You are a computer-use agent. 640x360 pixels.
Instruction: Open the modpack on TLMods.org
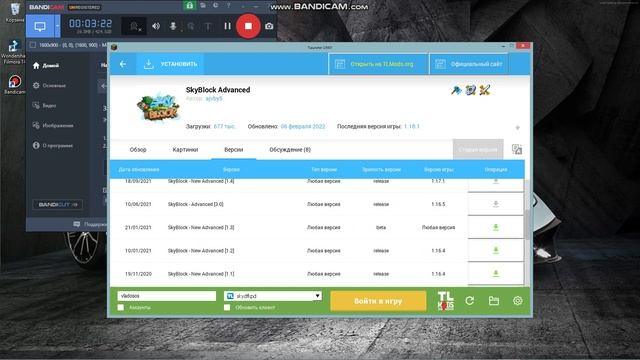[378, 64]
